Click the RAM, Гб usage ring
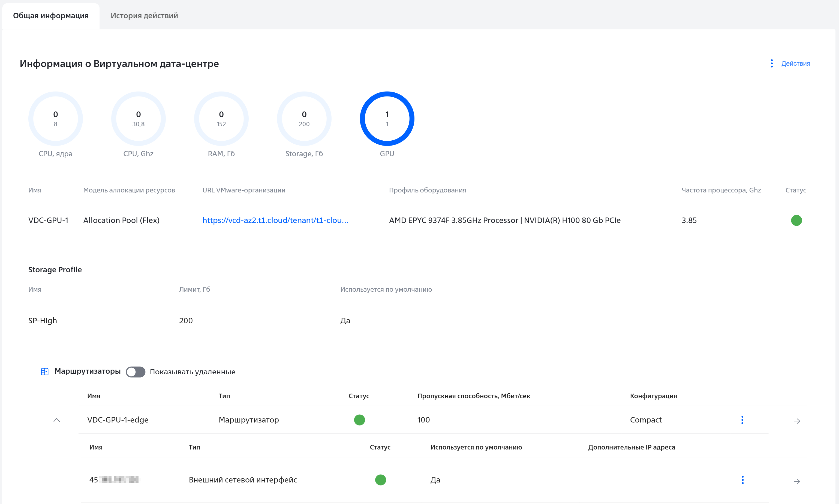The height and width of the screenshot is (504, 839). coord(221,119)
